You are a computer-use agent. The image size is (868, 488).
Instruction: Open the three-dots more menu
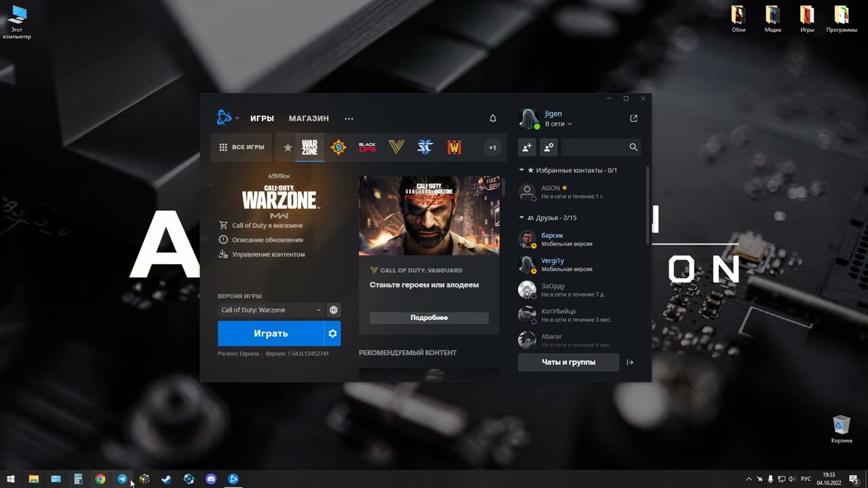[x=349, y=119]
